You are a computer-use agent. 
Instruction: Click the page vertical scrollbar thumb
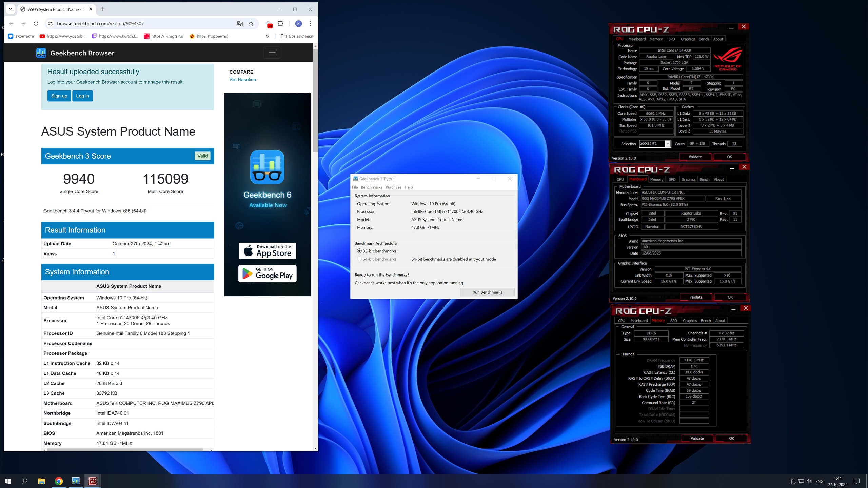(315, 100)
